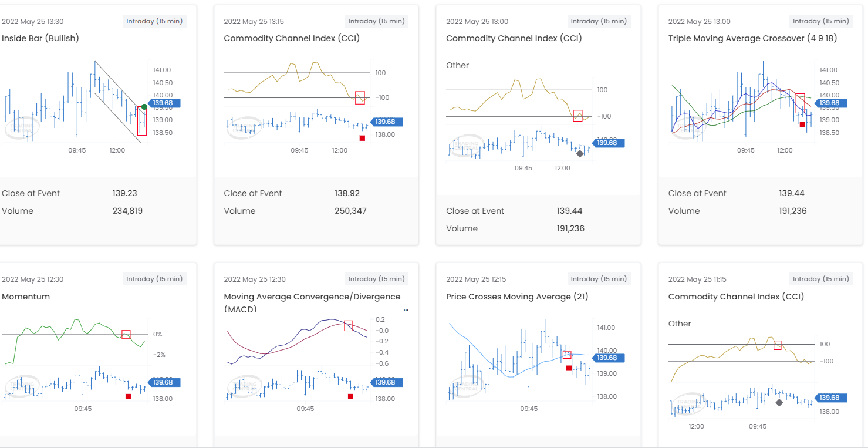Image resolution: width=868 pixels, height=448 pixels.
Task: Select the Intraday (15 min) badge on Inside Bar card
Action: click(154, 21)
